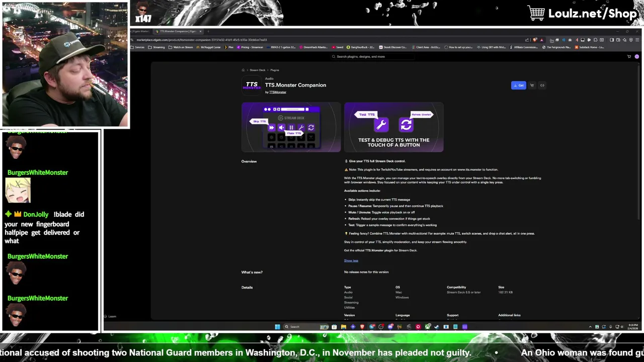This screenshot has height=362, width=644.
Task: Copy link icon next to cart button
Action: pyautogui.click(x=542, y=85)
